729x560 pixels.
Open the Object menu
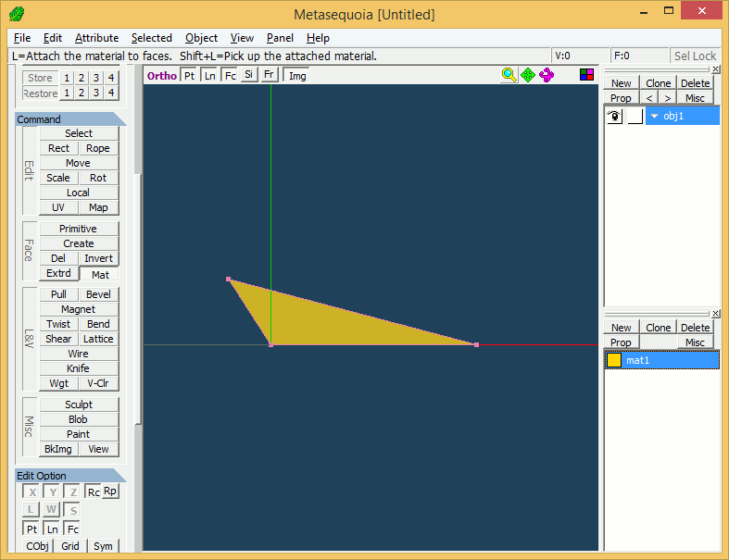pos(201,38)
